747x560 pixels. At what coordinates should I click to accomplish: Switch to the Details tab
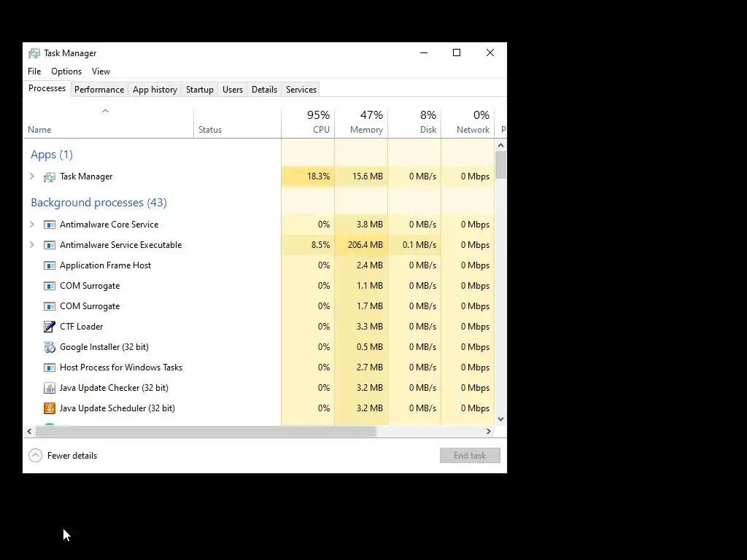(x=264, y=90)
